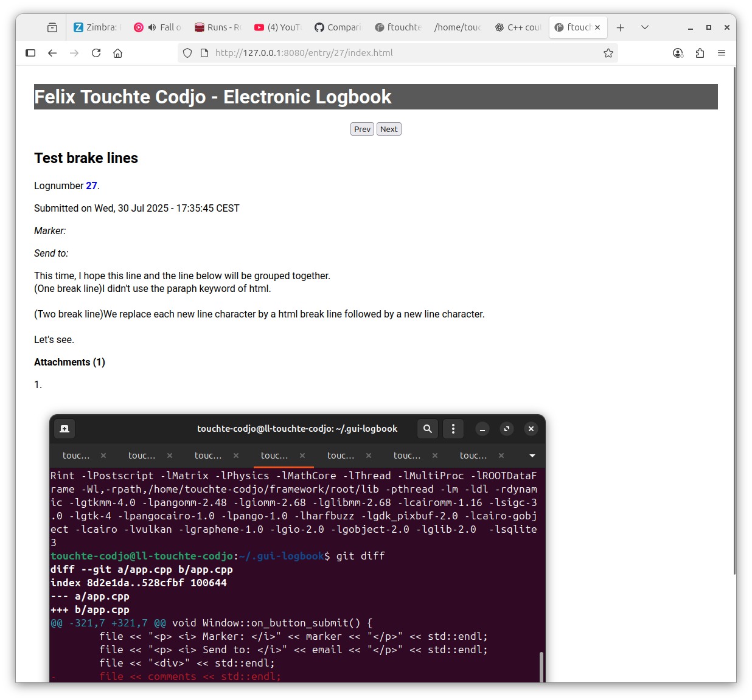The width and height of the screenshot is (752, 700).
Task: Click the Prev button
Action: [x=362, y=129]
